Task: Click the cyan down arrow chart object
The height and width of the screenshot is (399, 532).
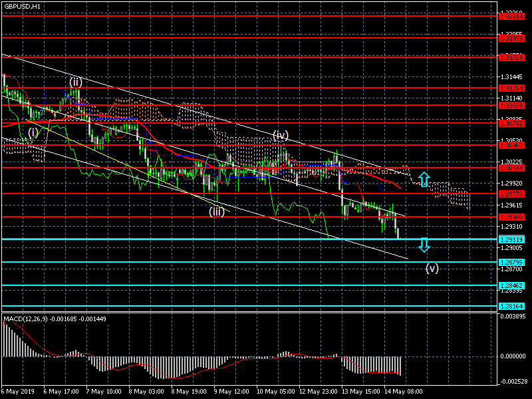Action: pos(424,245)
